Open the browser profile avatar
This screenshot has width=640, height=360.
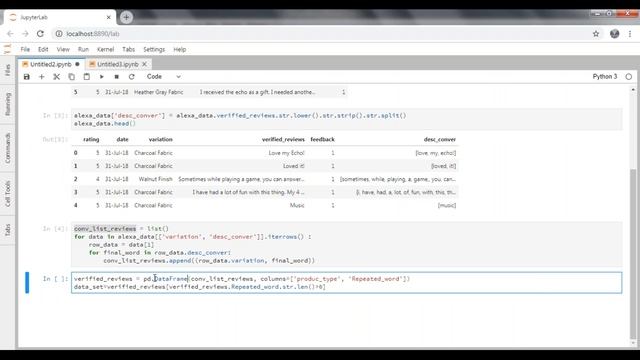point(614,34)
